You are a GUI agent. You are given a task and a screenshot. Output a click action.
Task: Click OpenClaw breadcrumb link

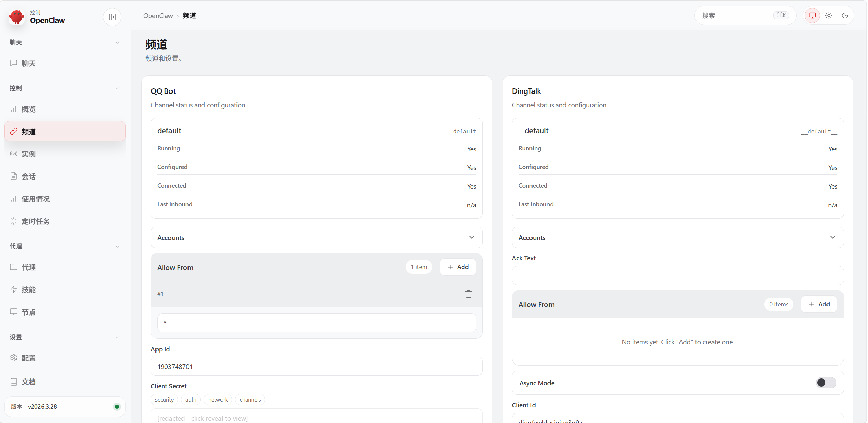(158, 16)
